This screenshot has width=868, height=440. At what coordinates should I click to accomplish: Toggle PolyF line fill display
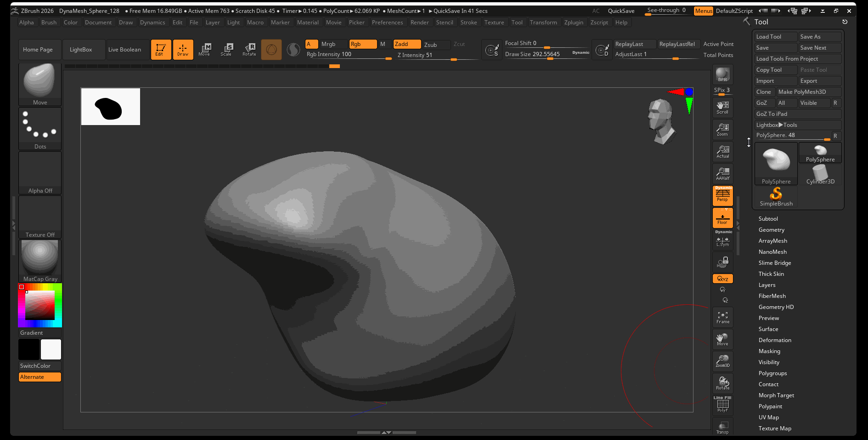click(722, 405)
